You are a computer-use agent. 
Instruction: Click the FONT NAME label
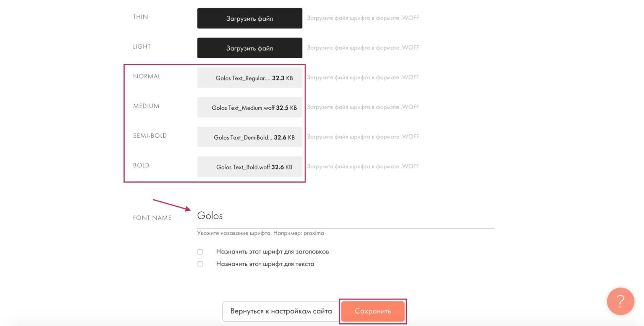pyautogui.click(x=152, y=218)
